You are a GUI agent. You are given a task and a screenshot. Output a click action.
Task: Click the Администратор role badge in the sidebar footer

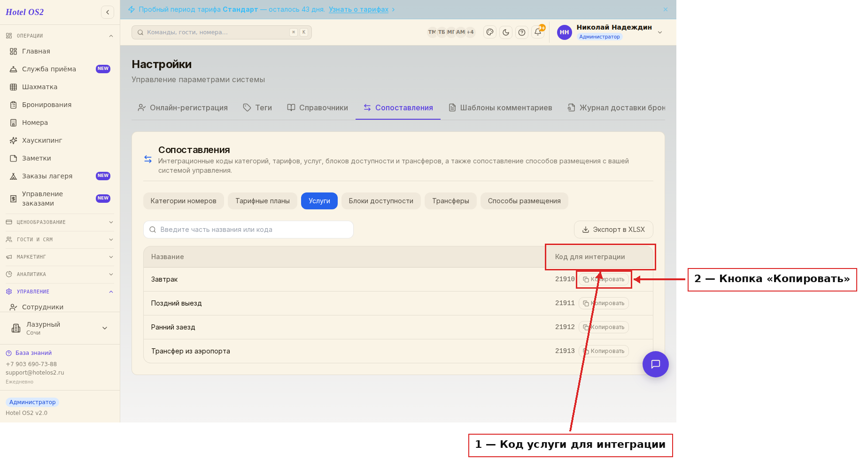[32, 402]
